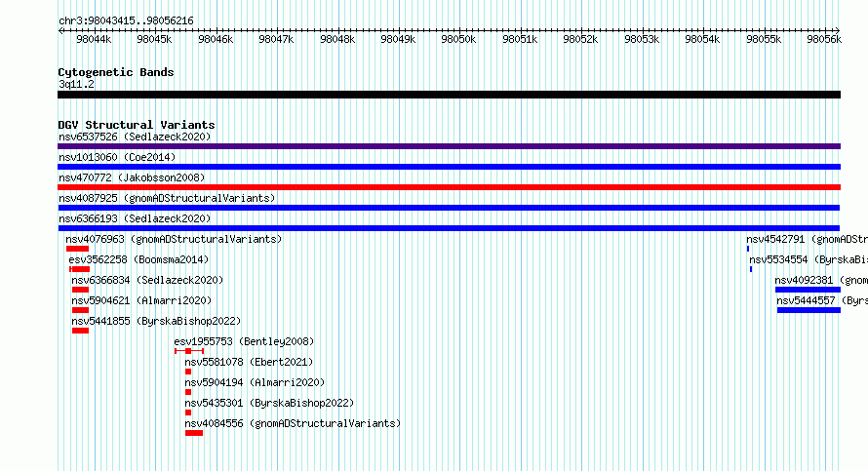
Task: Select the red esv3562258 feature glyph
Action: point(79,269)
